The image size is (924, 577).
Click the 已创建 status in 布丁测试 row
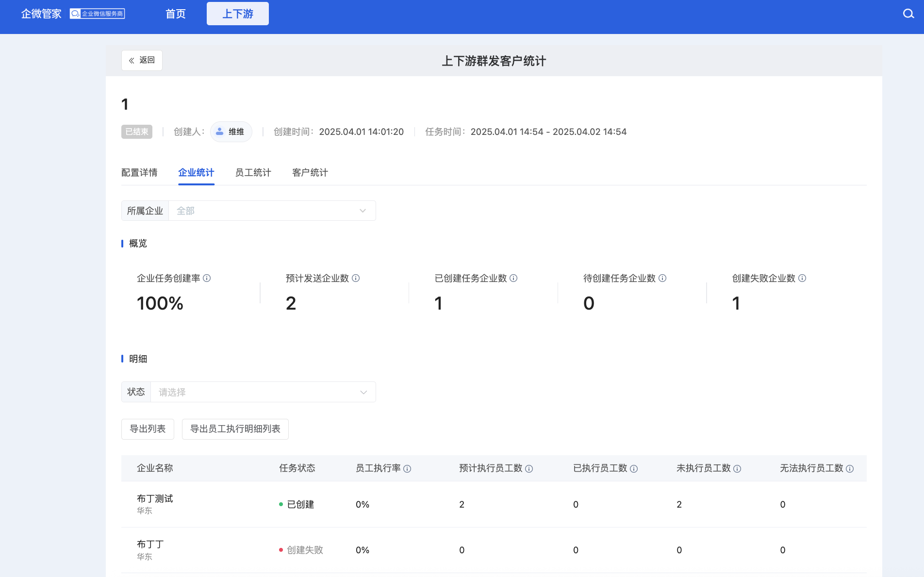coord(297,504)
